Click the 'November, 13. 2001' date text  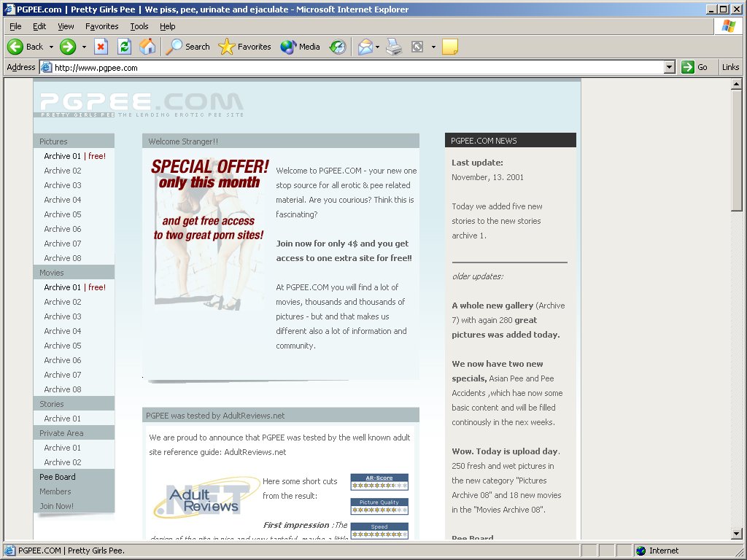coord(487,177)
